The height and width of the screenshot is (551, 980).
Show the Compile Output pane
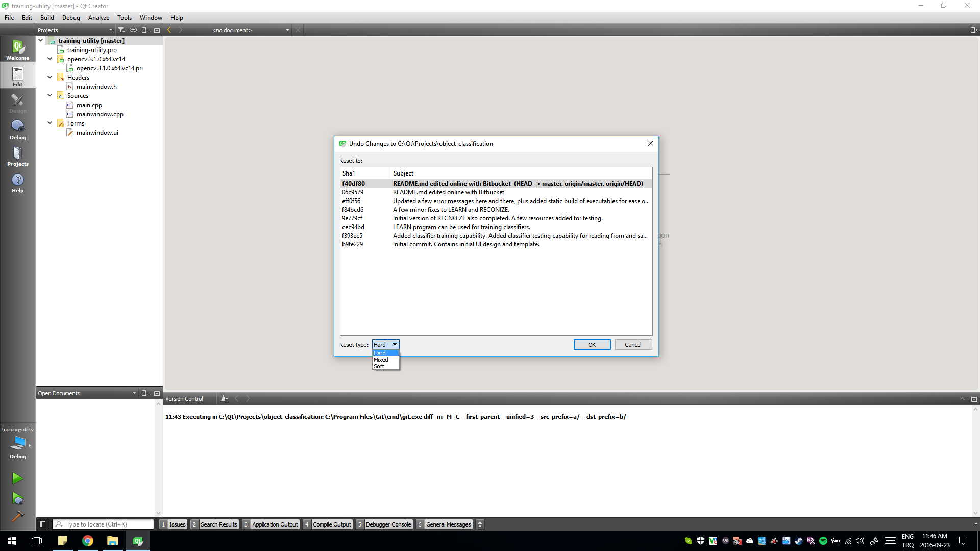(x=328, y=524)
